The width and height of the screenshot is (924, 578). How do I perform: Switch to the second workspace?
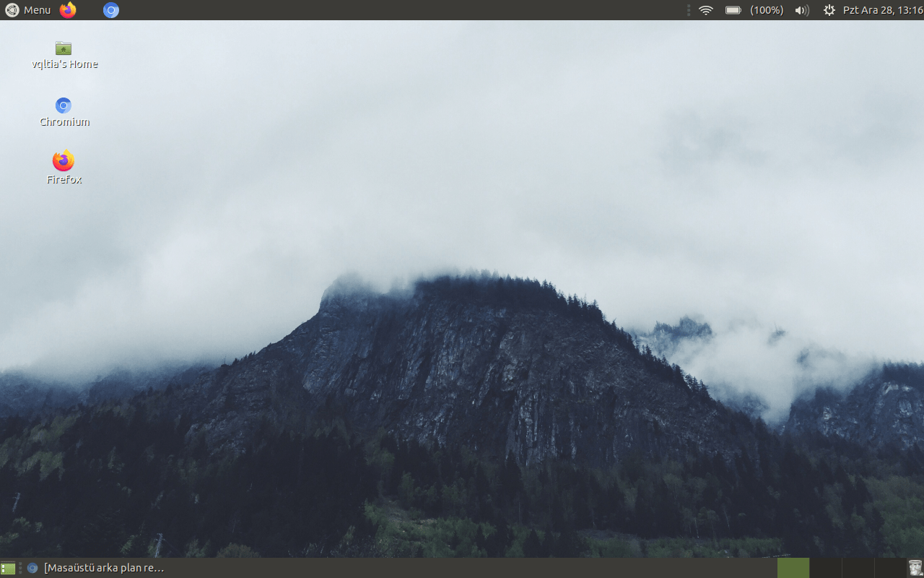click(x=825, y=568)
